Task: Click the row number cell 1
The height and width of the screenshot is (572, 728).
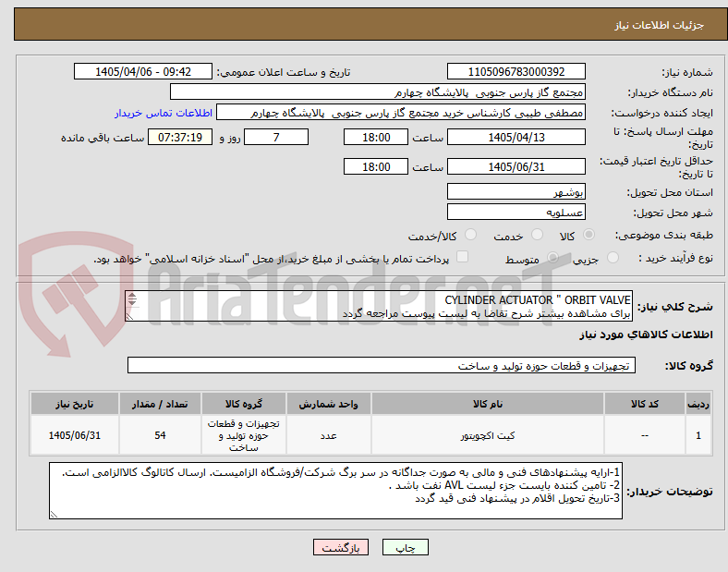Action: pyautogui.click(x=698, y=435)
